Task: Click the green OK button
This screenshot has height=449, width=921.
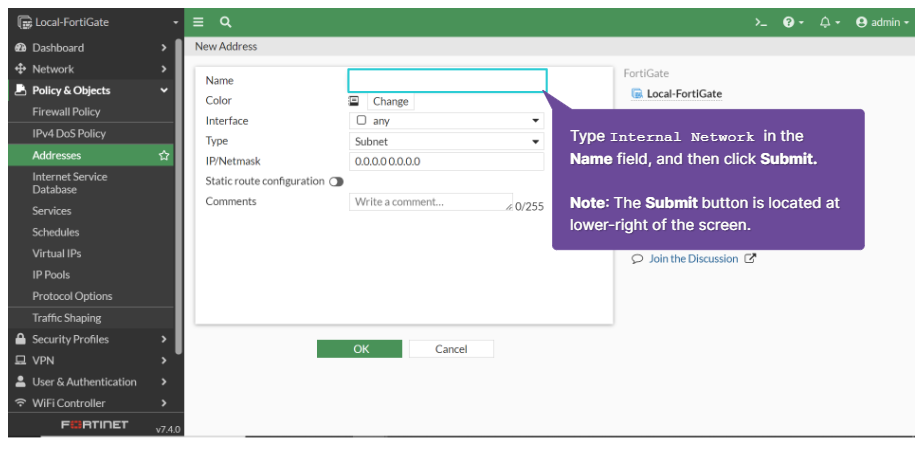Action: click(359, 349)
